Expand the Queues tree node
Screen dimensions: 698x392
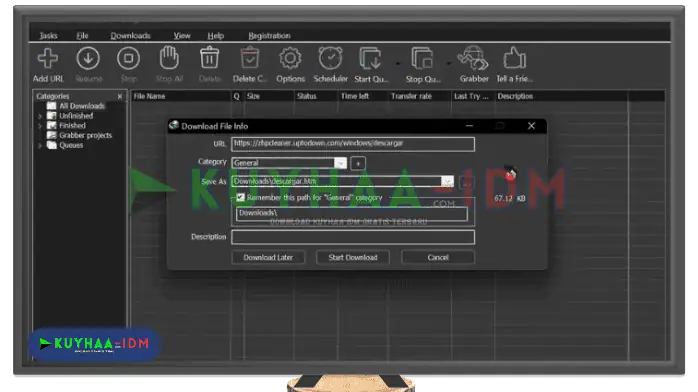click(x=40, y=145)
